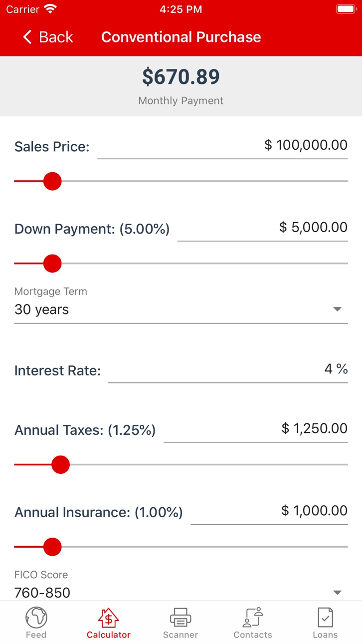This screenshot has width=362, height=644.
Task: Go Back to previous screen
Action: point(48,37)
